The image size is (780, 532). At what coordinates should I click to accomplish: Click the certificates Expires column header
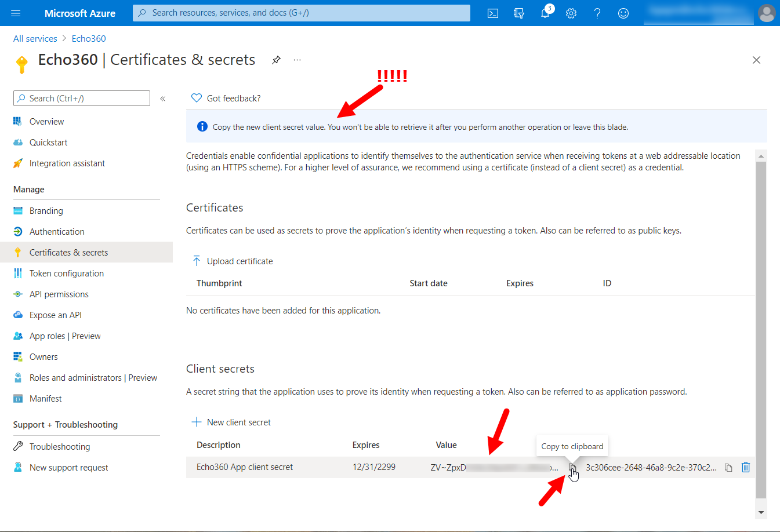(520, 283)
